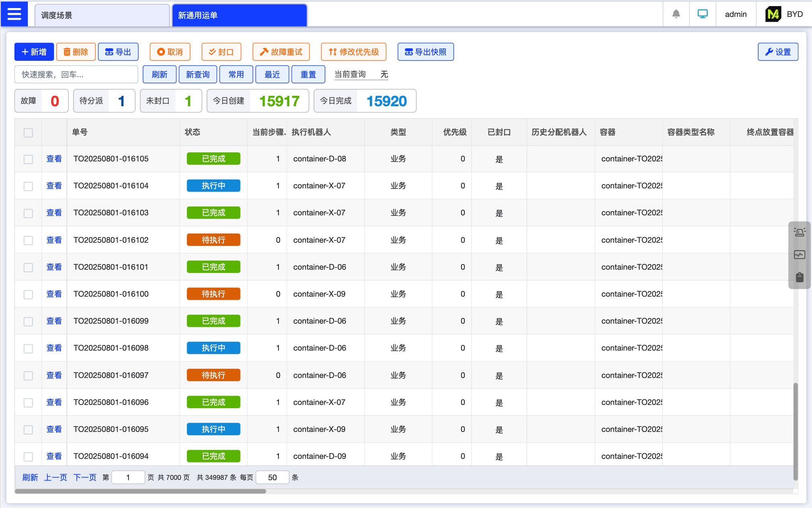
Task: Click the BYD logo icon
Action: tap(773, 14)
